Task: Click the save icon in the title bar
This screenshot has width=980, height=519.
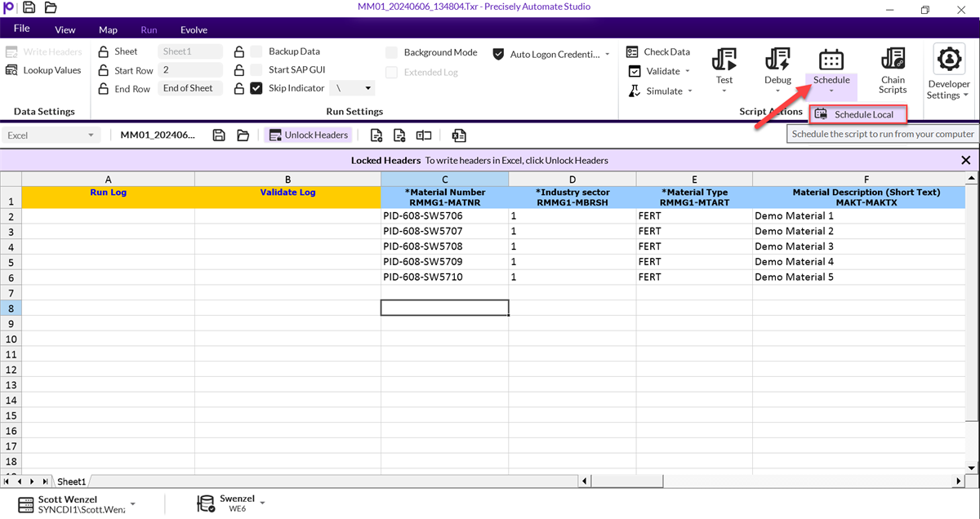Action: tap(29, 8)
